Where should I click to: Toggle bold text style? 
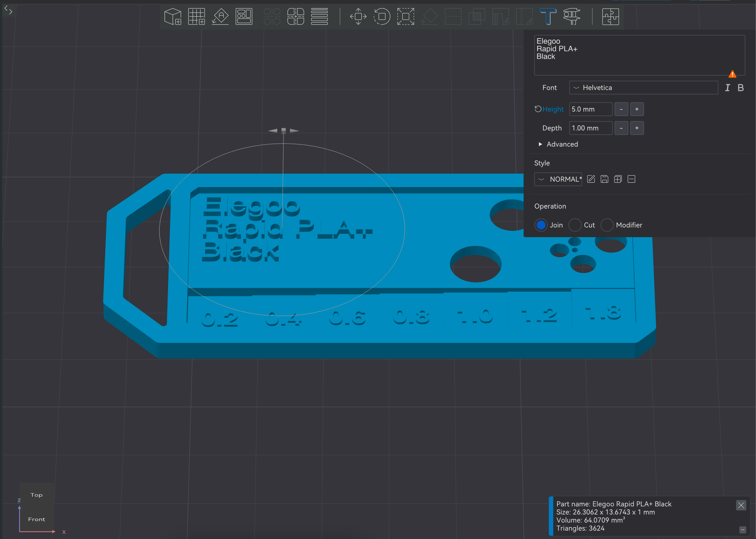(741, 88)
